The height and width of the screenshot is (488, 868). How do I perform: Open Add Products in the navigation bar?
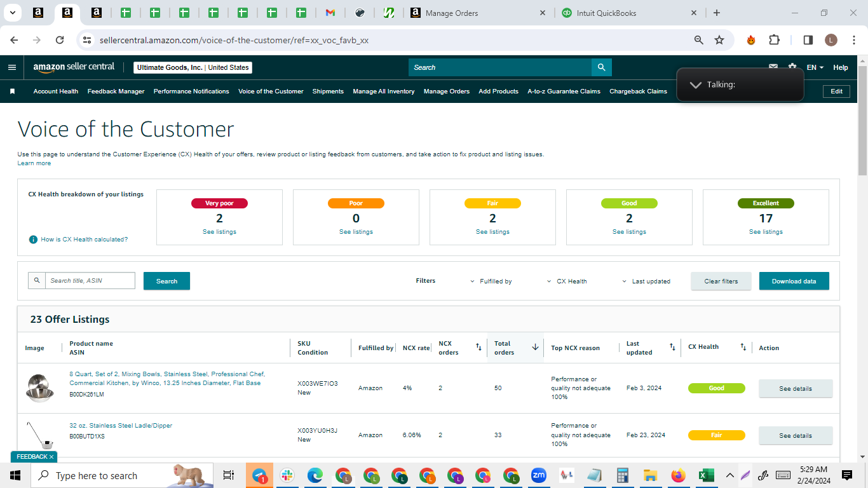pos(498,91)
